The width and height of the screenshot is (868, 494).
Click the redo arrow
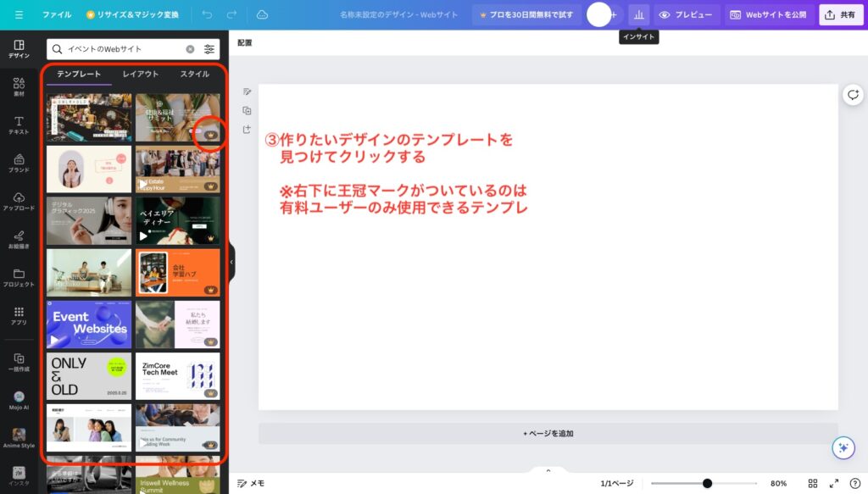[x=232, y=15]
